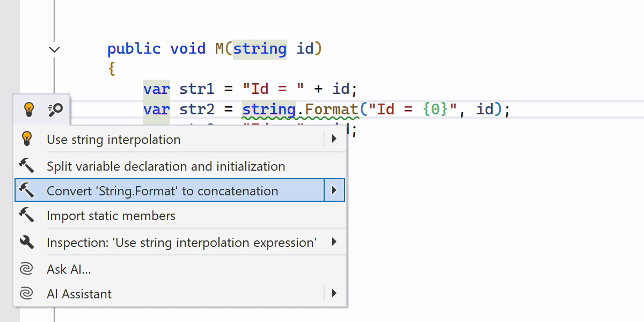Click hammer icon beside Convert 'String.Format'

26,191
